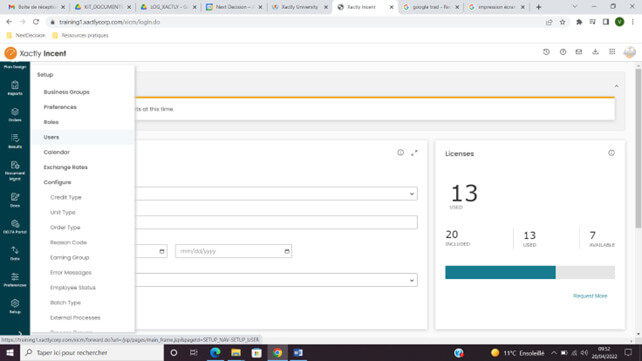Open External Processes under Configure
Screen dimensions: 642x361
[75, 318]
